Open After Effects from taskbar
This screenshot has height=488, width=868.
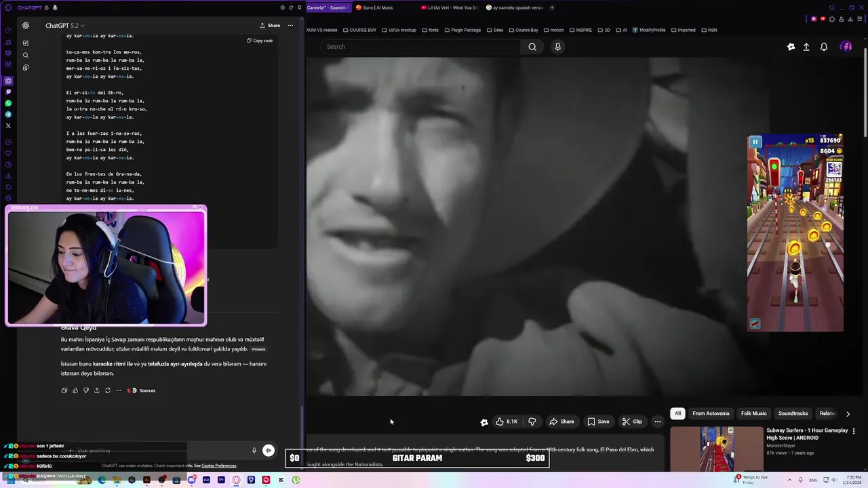[206, 480]
